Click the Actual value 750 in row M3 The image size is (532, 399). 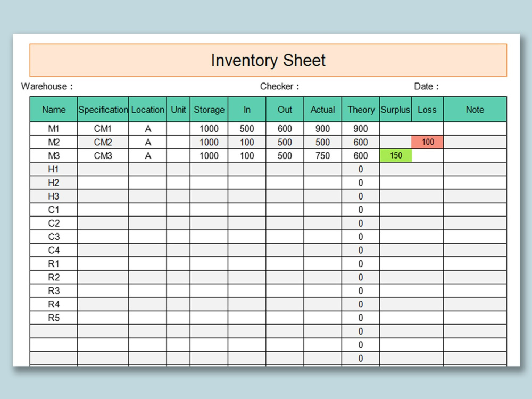pyautogui.click(x=323, y=156)
